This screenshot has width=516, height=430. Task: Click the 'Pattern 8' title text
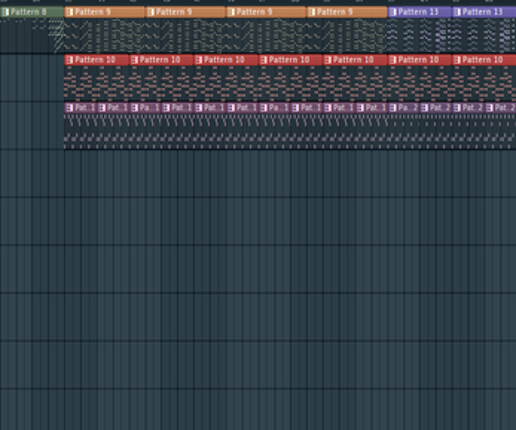[x=28, y=12]
